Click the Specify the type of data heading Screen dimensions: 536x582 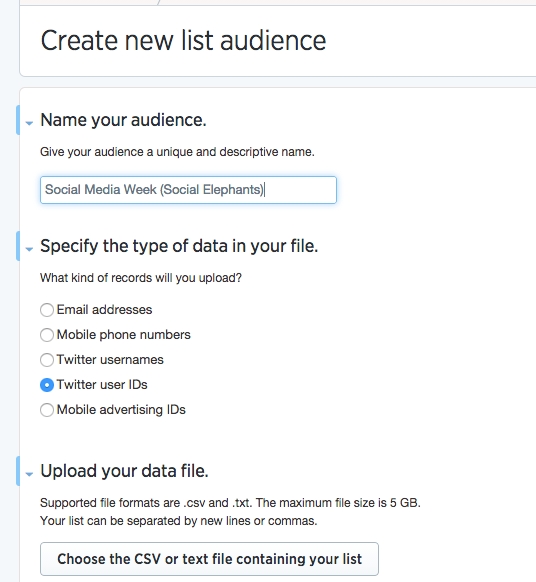(x=179, y=246)
